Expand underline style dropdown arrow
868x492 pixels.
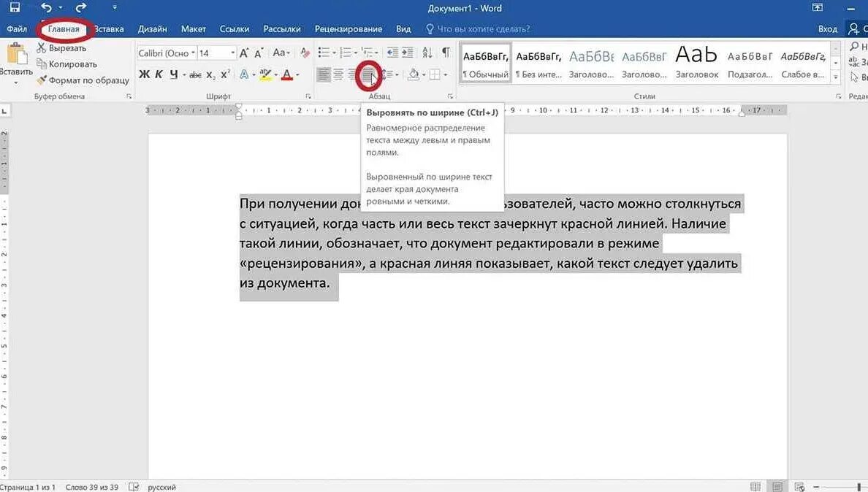pos(184,74)
